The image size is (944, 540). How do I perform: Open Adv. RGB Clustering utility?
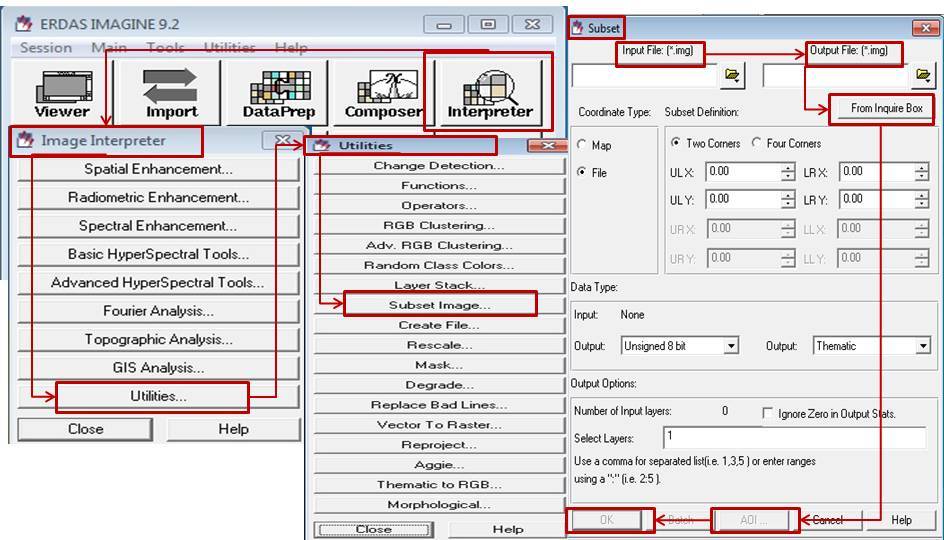coord(439,245)
